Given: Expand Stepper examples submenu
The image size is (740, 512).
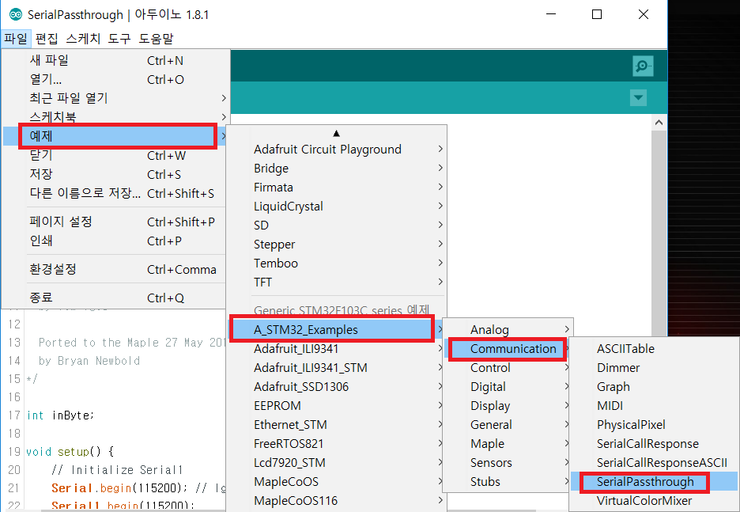Looking at the screenshot, I should pos(336,244).
